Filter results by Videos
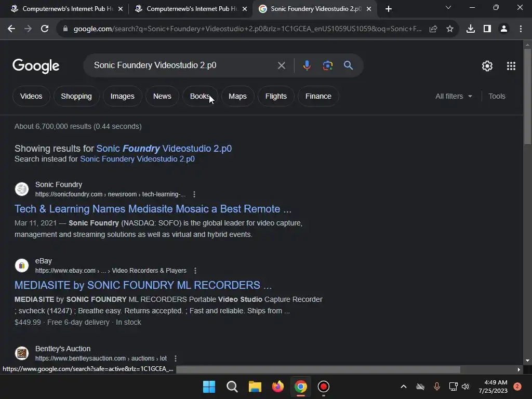 point(31,96)
